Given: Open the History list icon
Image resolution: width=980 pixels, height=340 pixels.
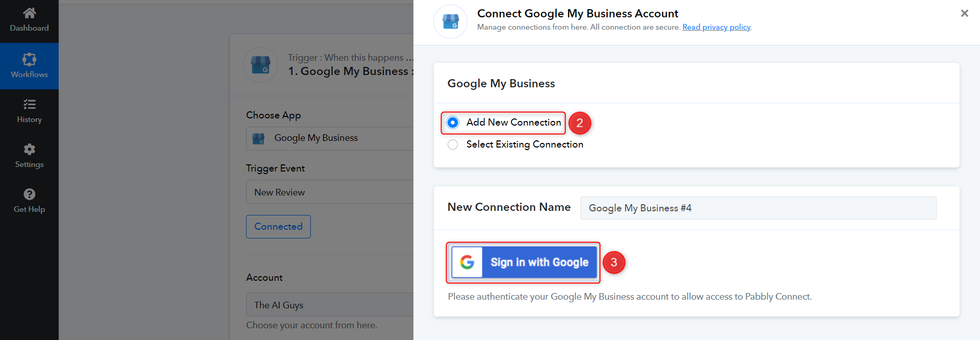Looking at the screenshot, I should click(x=29, y=105).
